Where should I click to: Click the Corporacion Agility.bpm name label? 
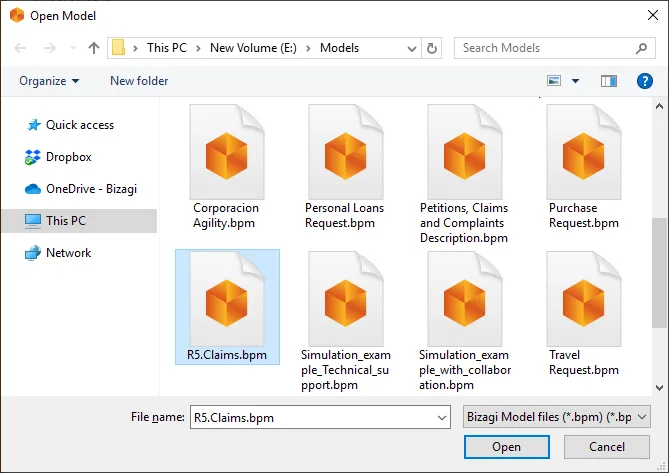226,215
